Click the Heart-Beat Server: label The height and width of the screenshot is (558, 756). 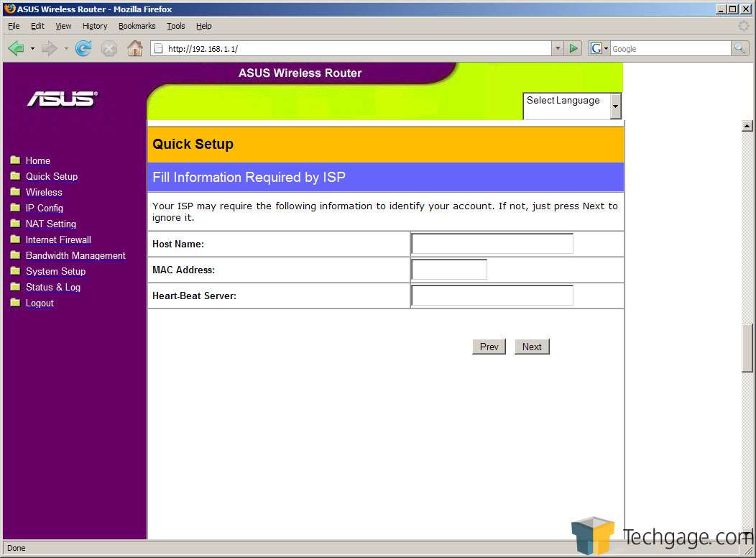194,296
